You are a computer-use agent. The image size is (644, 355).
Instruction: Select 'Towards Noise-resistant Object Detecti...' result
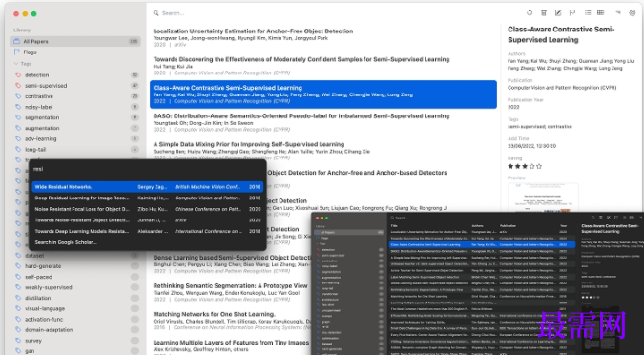148,219
